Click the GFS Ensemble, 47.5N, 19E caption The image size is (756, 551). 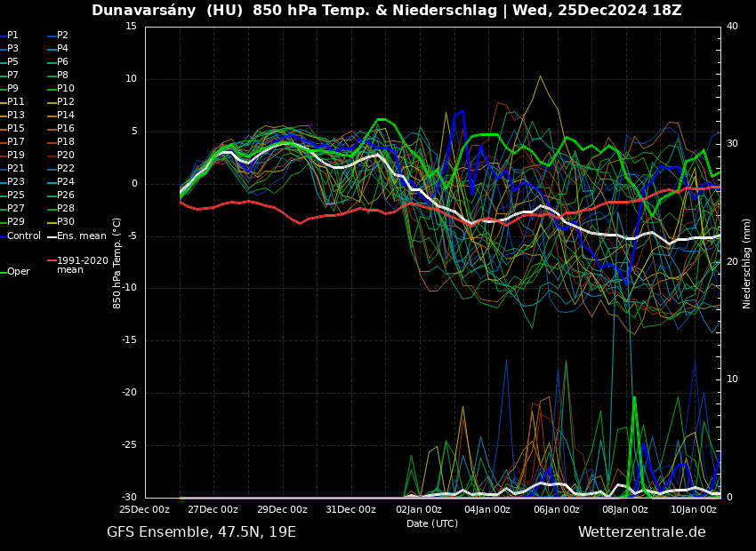(x=201, y=532)
